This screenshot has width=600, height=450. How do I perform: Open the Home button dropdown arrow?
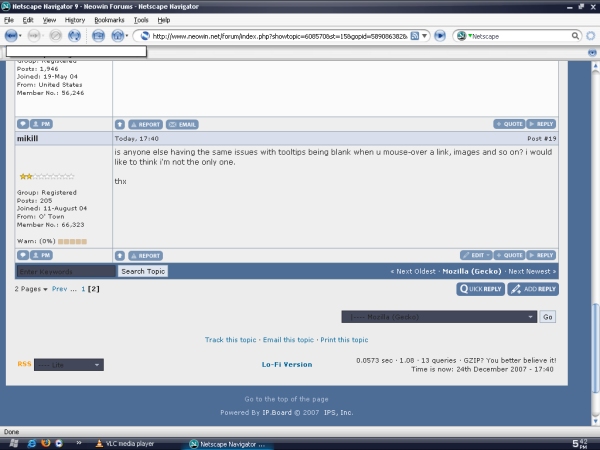(x=127, y=36)
